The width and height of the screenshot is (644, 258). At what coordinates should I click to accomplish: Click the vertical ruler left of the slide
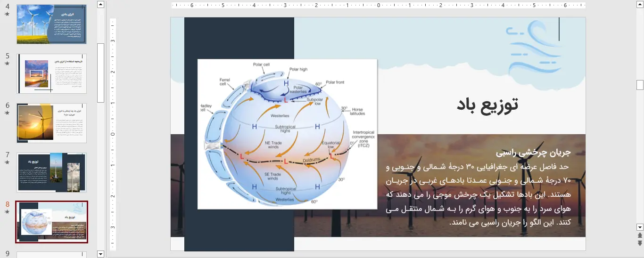pyautogui.click(x=113, y=134)
